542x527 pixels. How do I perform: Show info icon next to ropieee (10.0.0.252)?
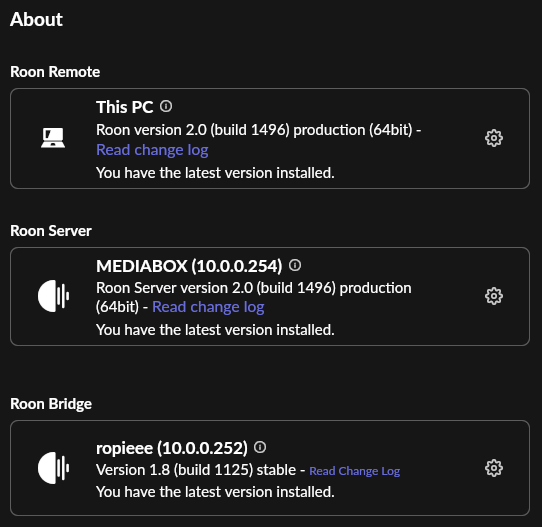tap(260, 447)
